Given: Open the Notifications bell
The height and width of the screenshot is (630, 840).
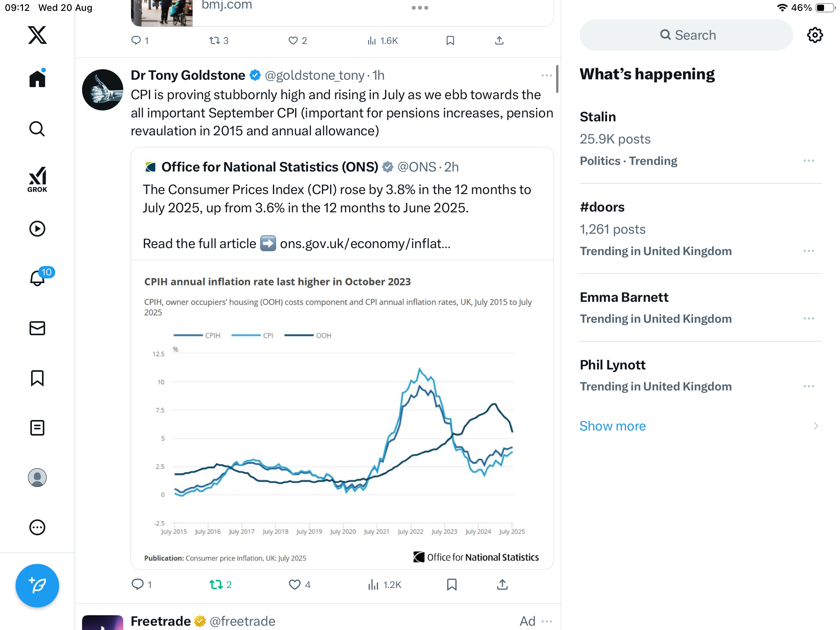Looking at the screenshot, I should 38,278.
